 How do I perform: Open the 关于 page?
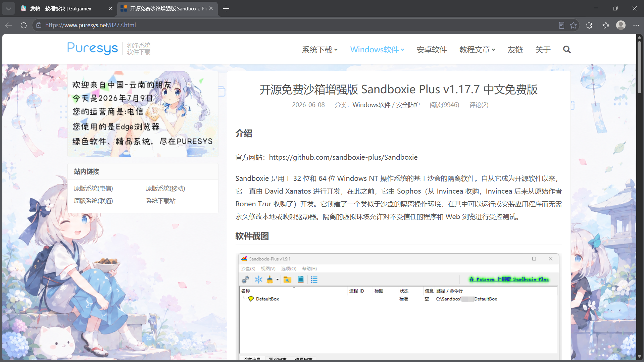[x=543, y=50]
